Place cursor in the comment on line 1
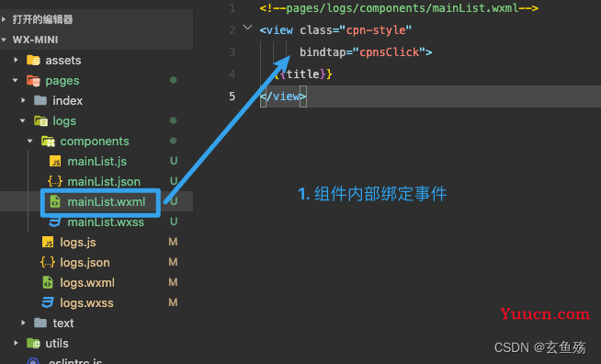Image resolution: width=601 pixels, height=364 pixels. 399,8
